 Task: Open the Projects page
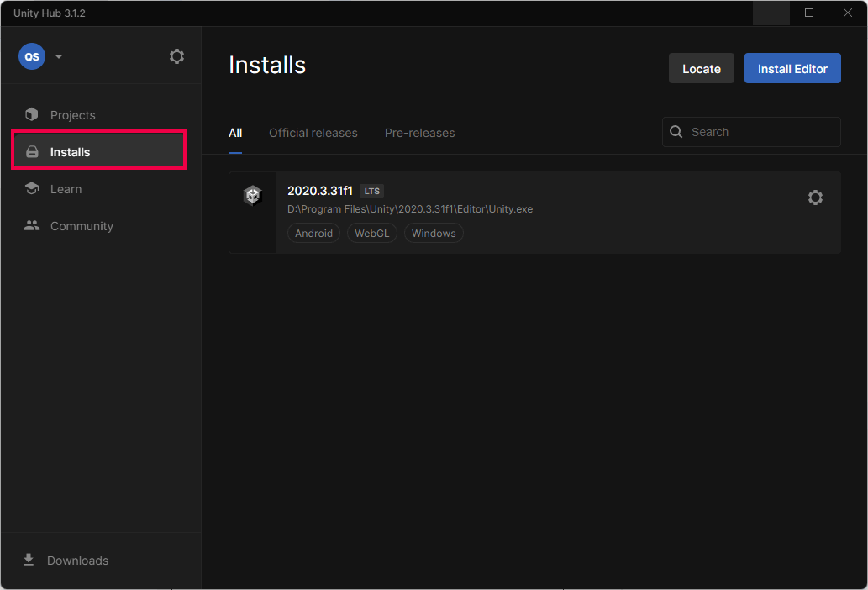[72, 115]
